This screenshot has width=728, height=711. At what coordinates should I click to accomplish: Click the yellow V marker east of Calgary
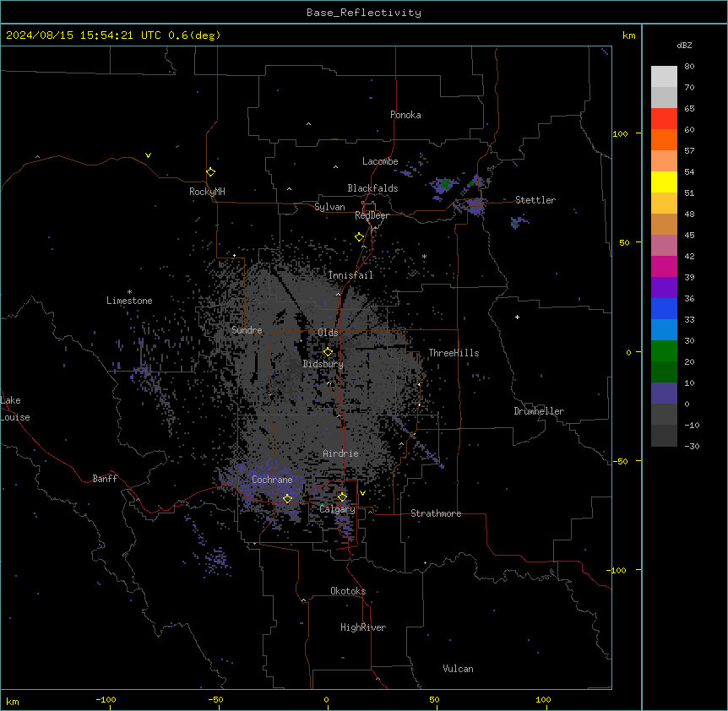(x=362, y=493)
